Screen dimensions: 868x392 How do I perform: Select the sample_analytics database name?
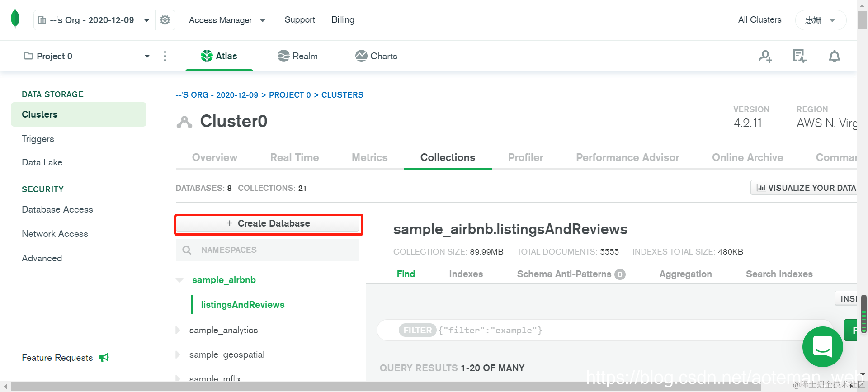223,331
